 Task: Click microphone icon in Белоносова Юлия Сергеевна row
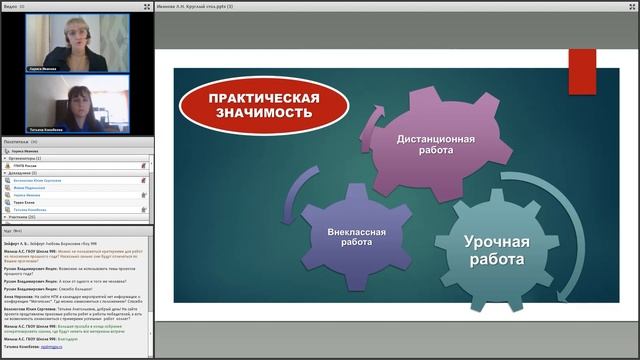point(144,180)
